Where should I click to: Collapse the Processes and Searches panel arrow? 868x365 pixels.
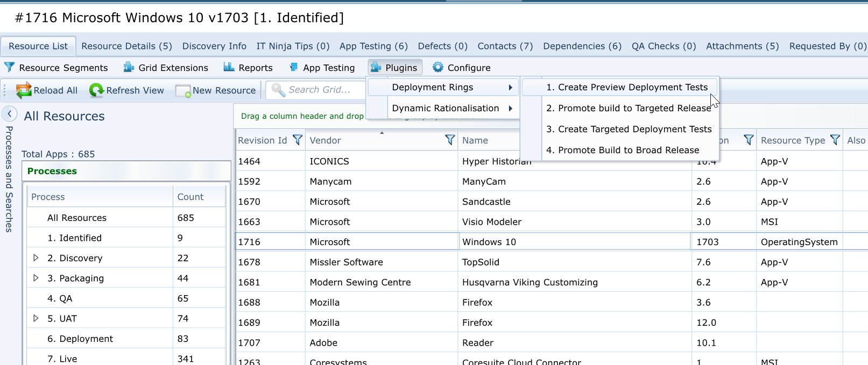[9, 113]
